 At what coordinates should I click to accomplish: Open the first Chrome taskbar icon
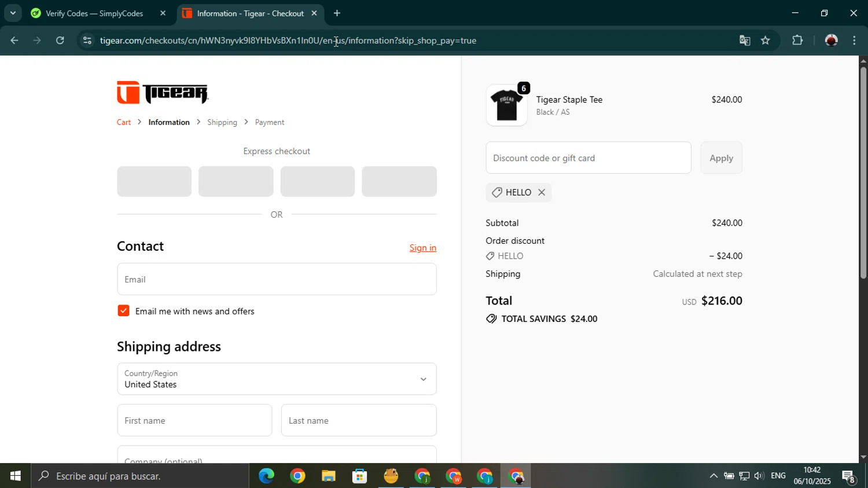[x=297, y=476]
